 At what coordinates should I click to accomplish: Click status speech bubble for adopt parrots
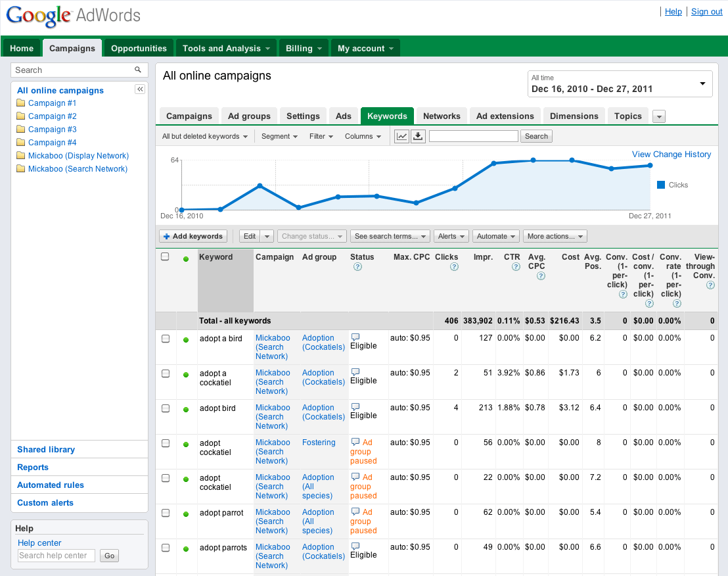coord(355,546)
